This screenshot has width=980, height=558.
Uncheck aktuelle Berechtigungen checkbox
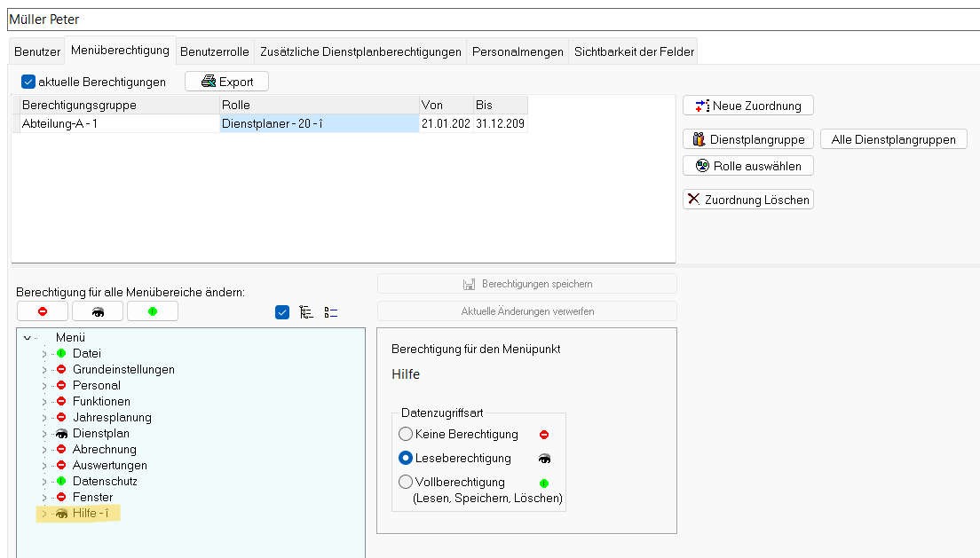click(x=28, y=82)
